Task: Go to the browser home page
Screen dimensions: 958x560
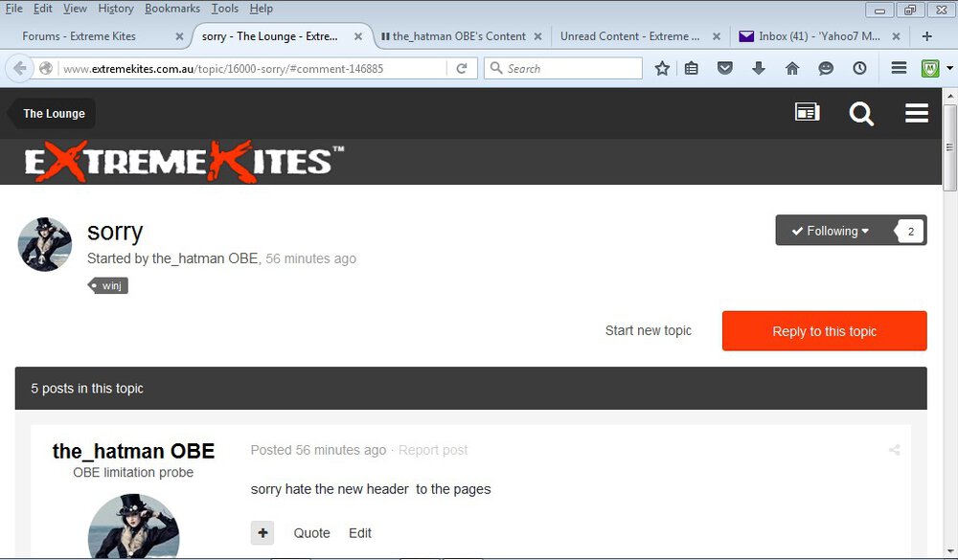Action: point(792,69)
